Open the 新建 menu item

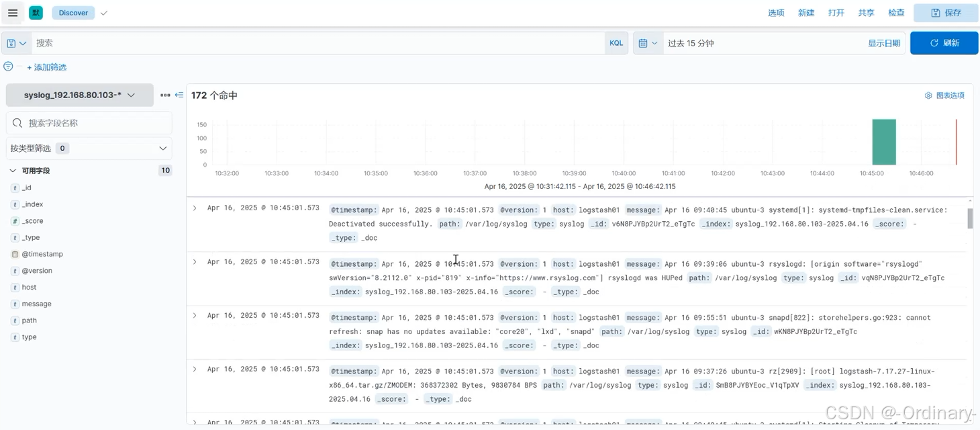(x=806, y=13)
